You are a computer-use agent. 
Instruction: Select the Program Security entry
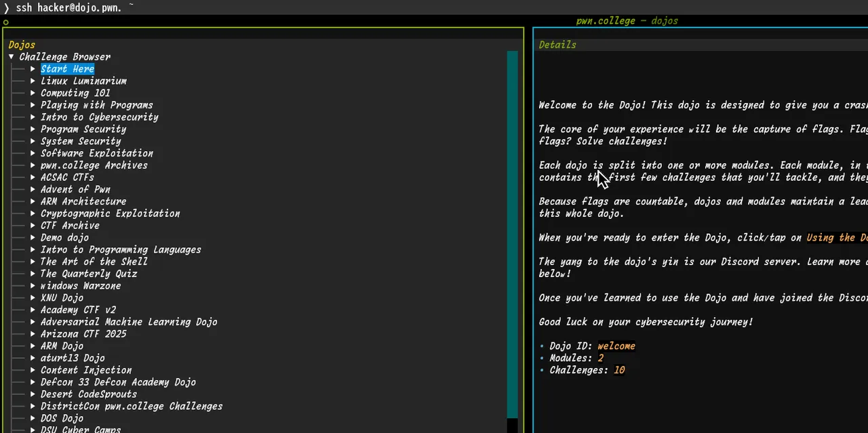coord(83,129)
